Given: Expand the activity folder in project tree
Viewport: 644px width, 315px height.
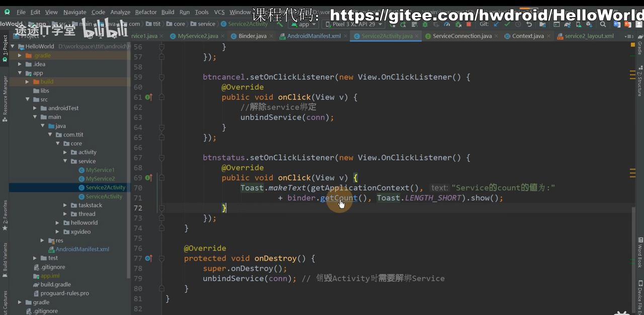Looking at the screenshot, I should click(66, 152).
